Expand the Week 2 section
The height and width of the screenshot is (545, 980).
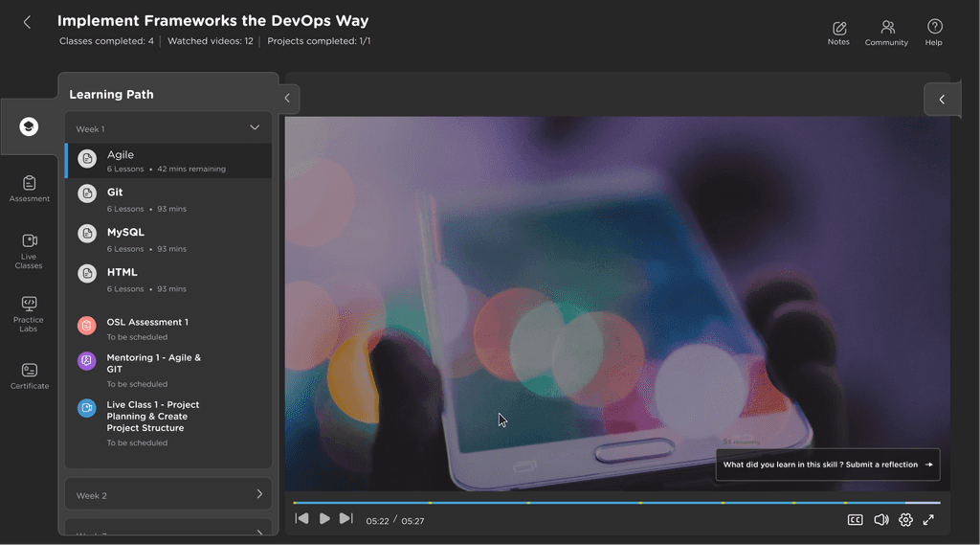click(x=259, y=494)
